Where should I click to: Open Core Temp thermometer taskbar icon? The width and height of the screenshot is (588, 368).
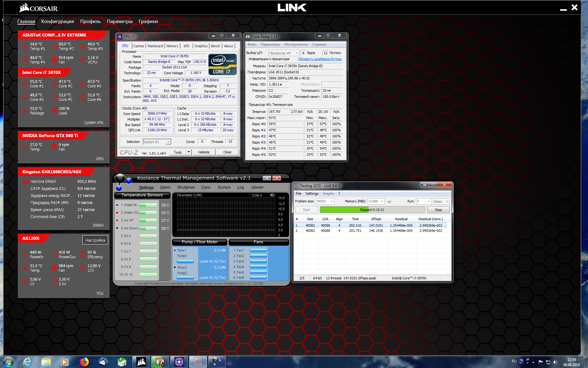[x=160, y=362]
